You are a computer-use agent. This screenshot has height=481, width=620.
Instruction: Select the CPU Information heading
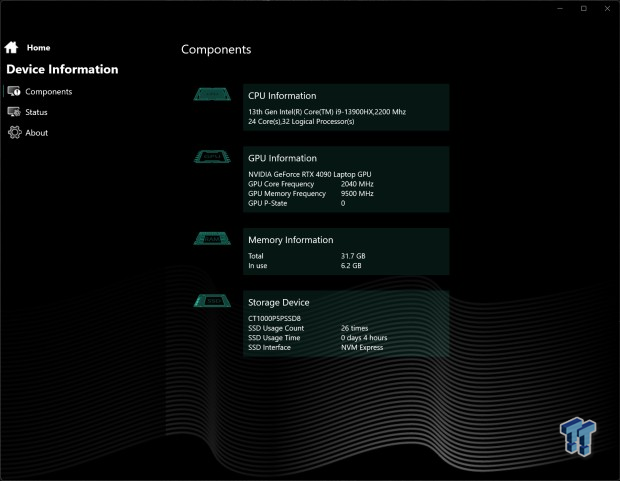click(x=282, y=96)
